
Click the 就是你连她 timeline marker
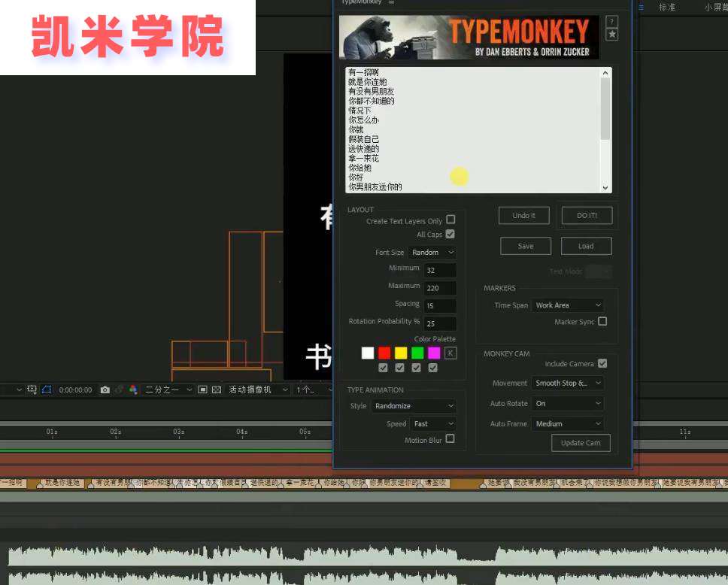click(x=62, y=483)
